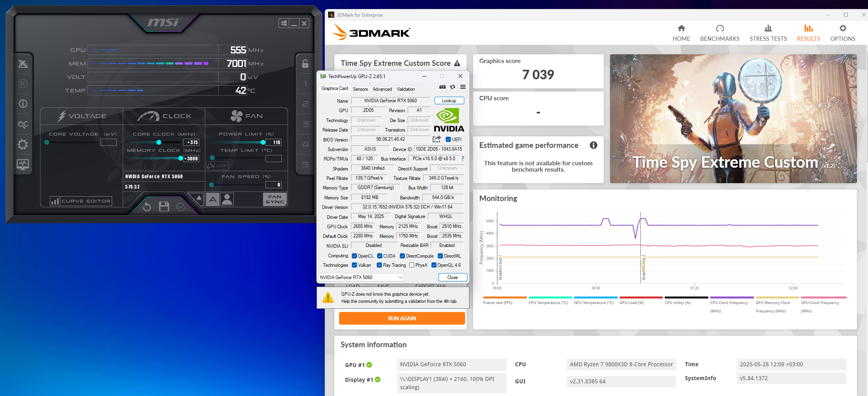Toggle the DirectCompute checkbox
This screenshot has width=868, height=396.
[402, 256]
